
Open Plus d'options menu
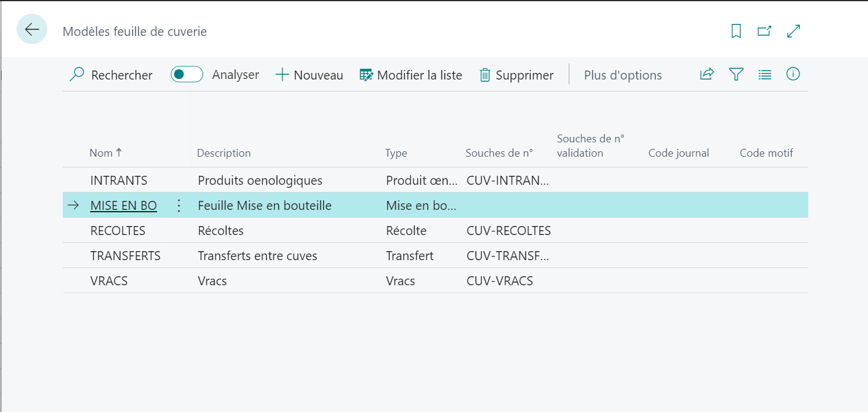click(x=622, y=75)
